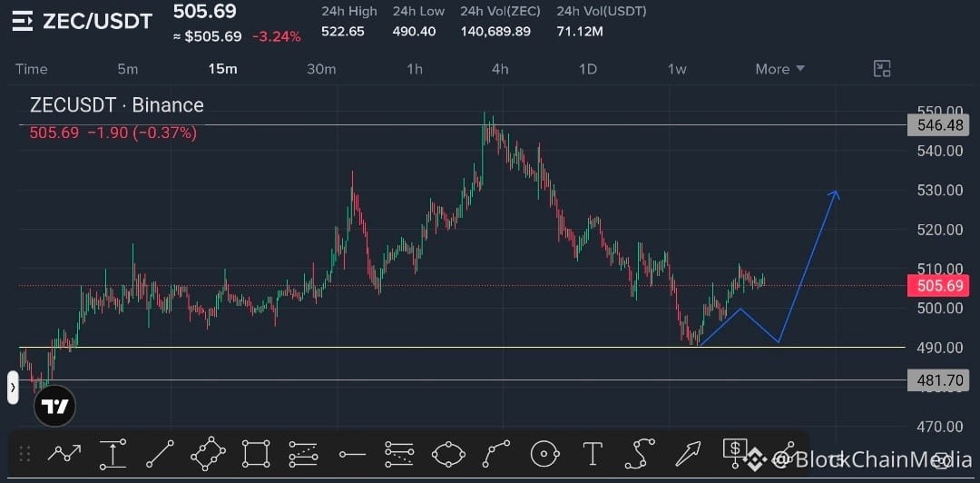Click the 540.00 price axis label

[x=940, y=151]
